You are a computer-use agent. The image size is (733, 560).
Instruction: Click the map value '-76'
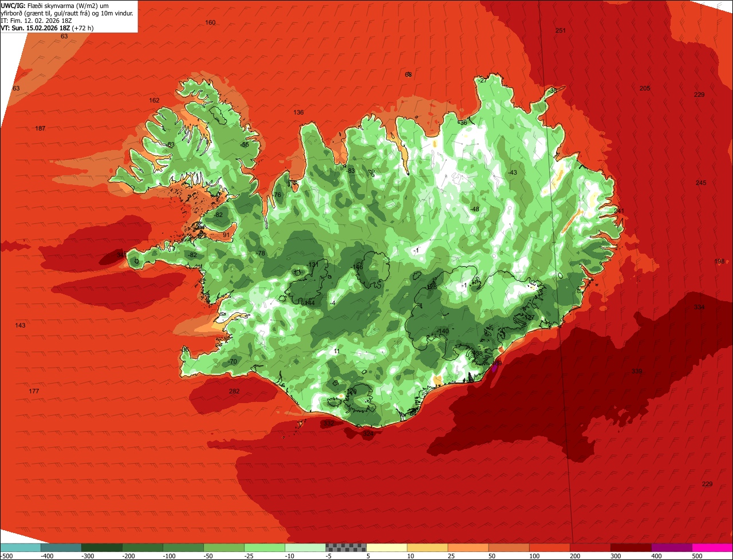(x=277, y=195)
